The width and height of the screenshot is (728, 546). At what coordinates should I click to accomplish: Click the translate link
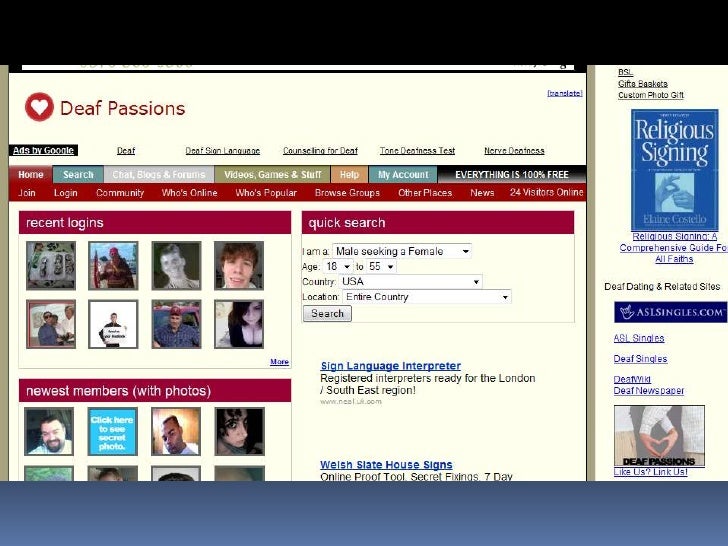click(565, 93)
